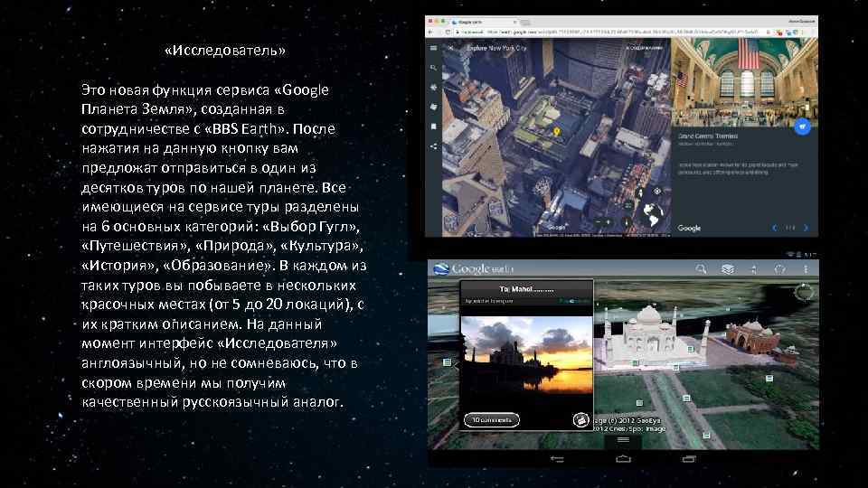Click the my location target icon
868x488 pixels.
point(657,192)
